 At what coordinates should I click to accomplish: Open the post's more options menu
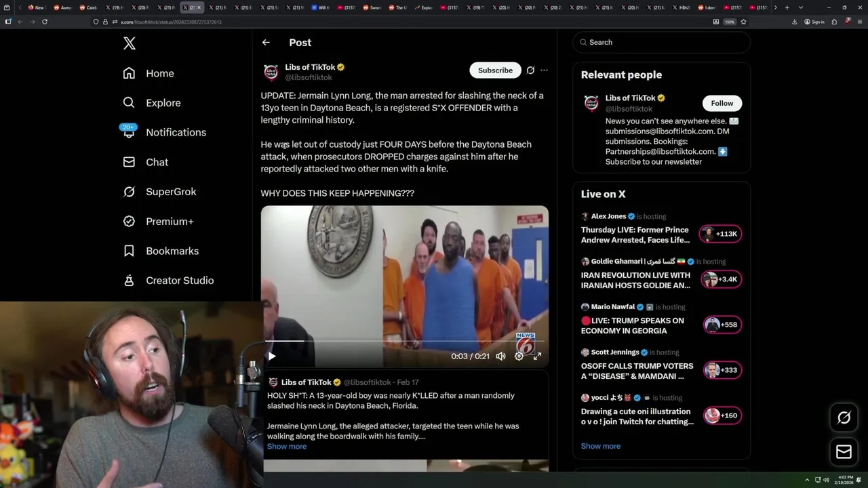544,70
